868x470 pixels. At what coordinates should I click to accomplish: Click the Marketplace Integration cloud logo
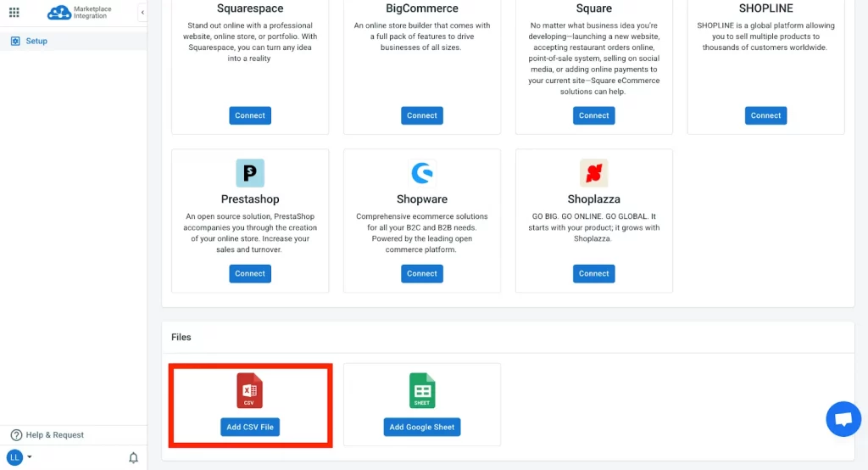point(58,12)
